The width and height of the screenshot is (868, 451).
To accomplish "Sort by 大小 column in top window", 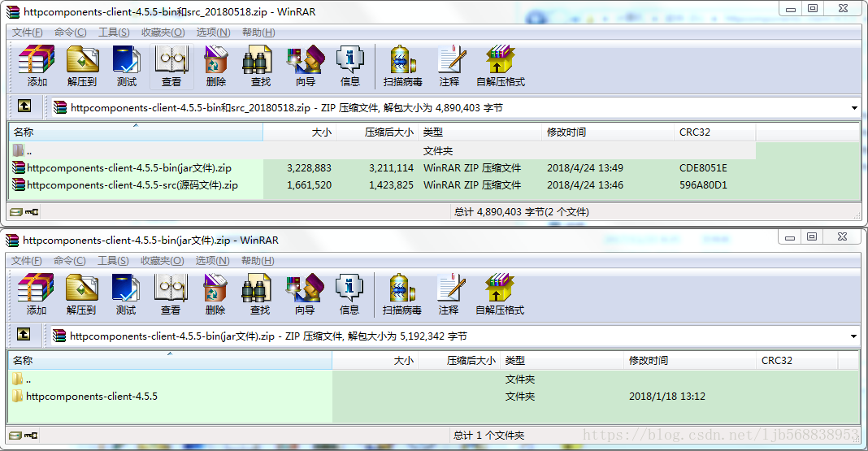I will (299, 132).
